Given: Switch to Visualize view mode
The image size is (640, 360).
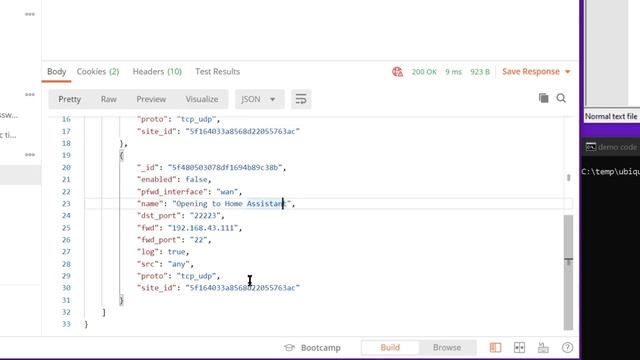Looking at the screenshot, I should click(202, 99).
